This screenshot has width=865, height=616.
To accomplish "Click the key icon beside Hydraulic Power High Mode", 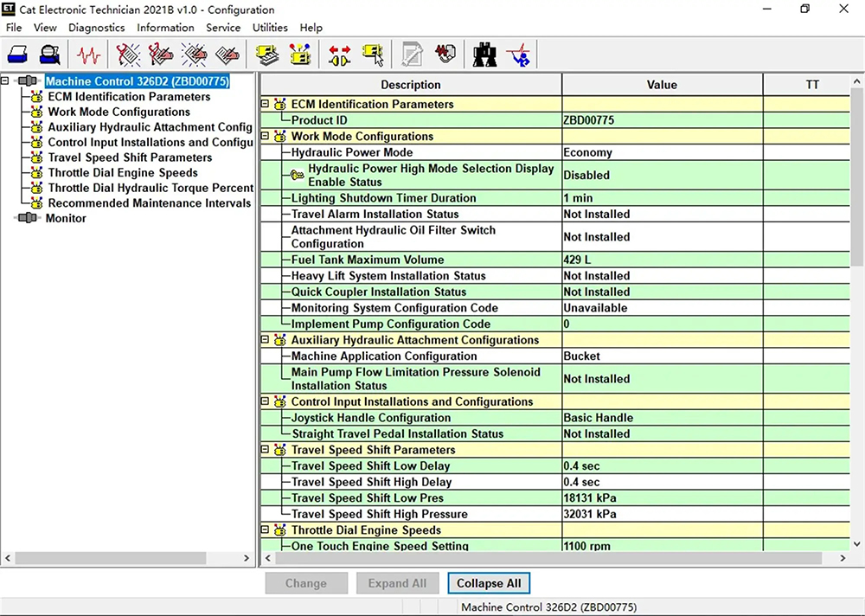I will [x=297, y=175].
